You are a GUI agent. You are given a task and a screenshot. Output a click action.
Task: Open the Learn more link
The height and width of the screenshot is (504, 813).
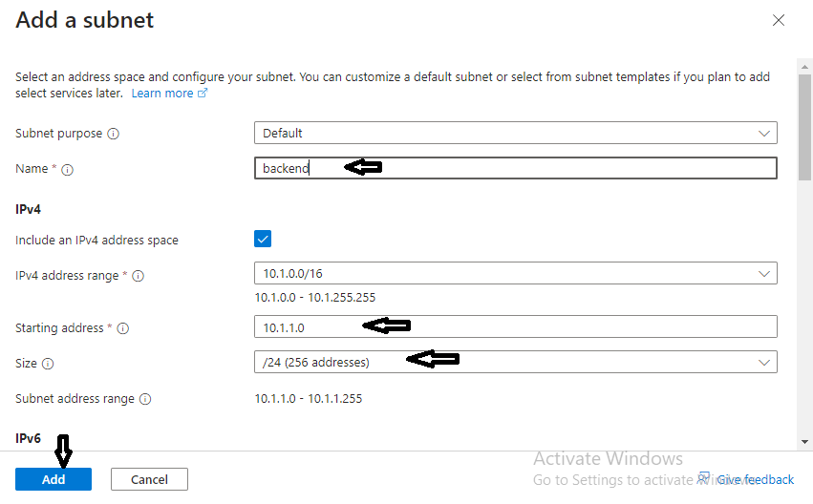[161, 94]
